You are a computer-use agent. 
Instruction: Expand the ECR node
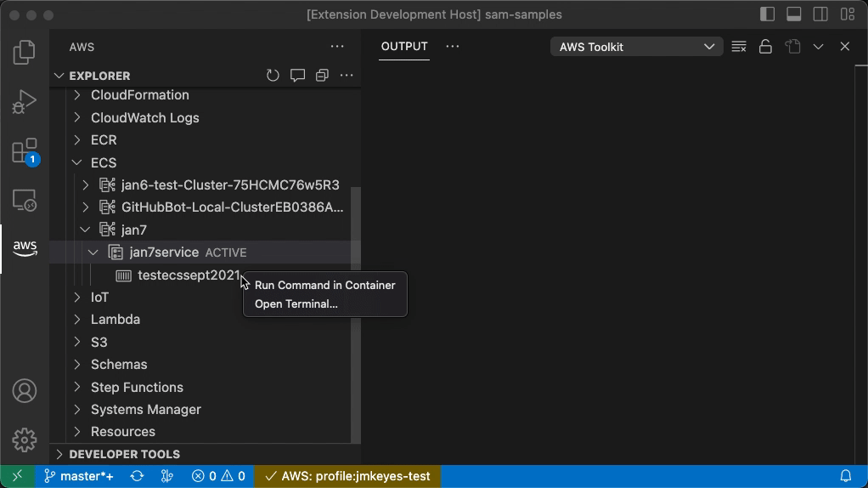click(77, 139)
